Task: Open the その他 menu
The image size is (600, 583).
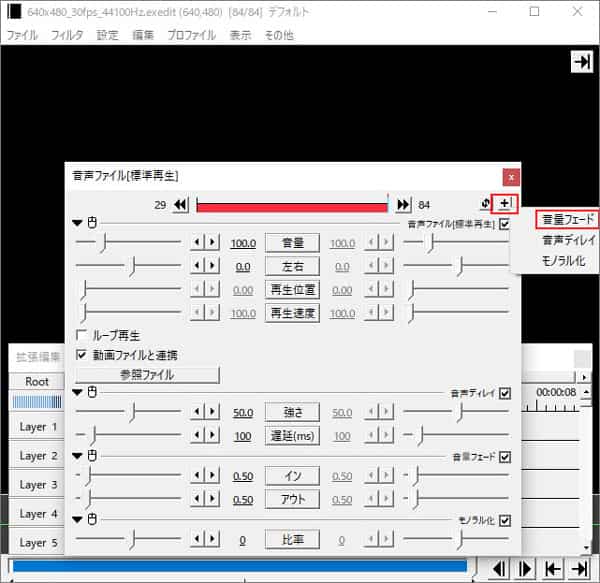Action: 279,35
